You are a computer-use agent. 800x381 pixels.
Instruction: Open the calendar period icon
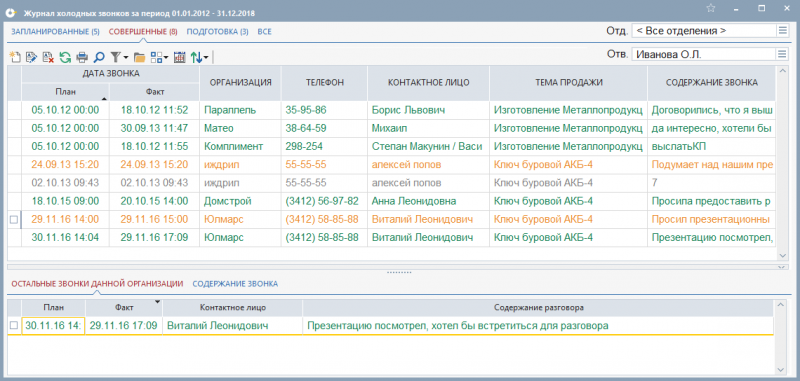click(180, 58)
